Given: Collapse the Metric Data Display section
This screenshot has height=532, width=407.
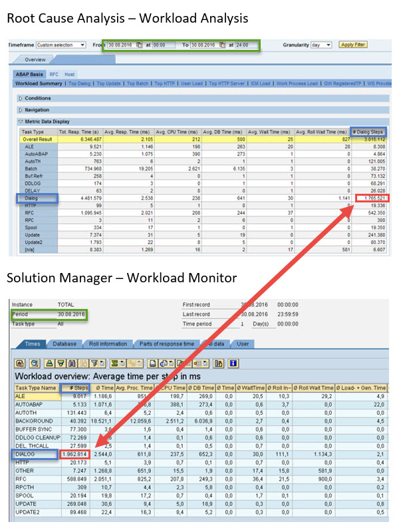Looking at the screenshot, I should point(21,121).
